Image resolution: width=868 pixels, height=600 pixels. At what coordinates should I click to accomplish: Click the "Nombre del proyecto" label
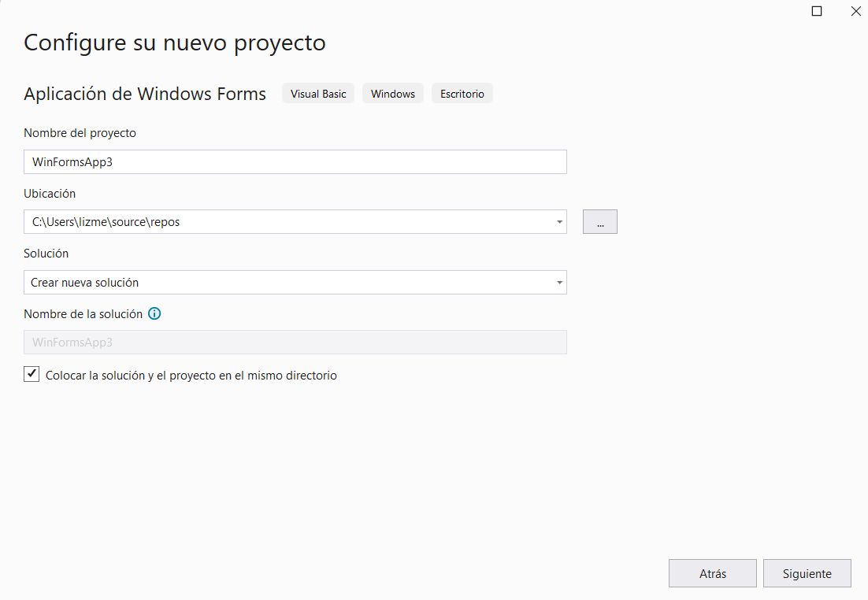point(80,132)
